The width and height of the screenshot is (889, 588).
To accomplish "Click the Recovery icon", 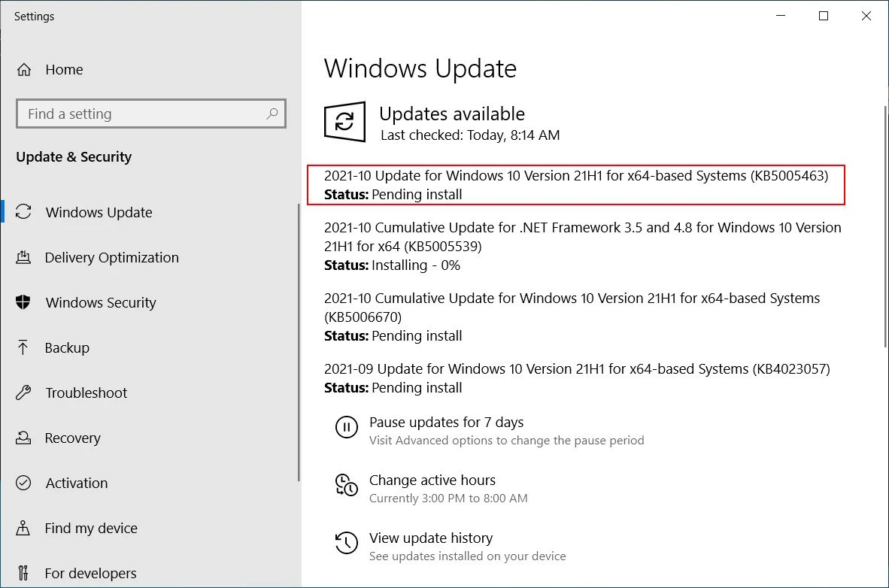I will [x=23, y=438].
